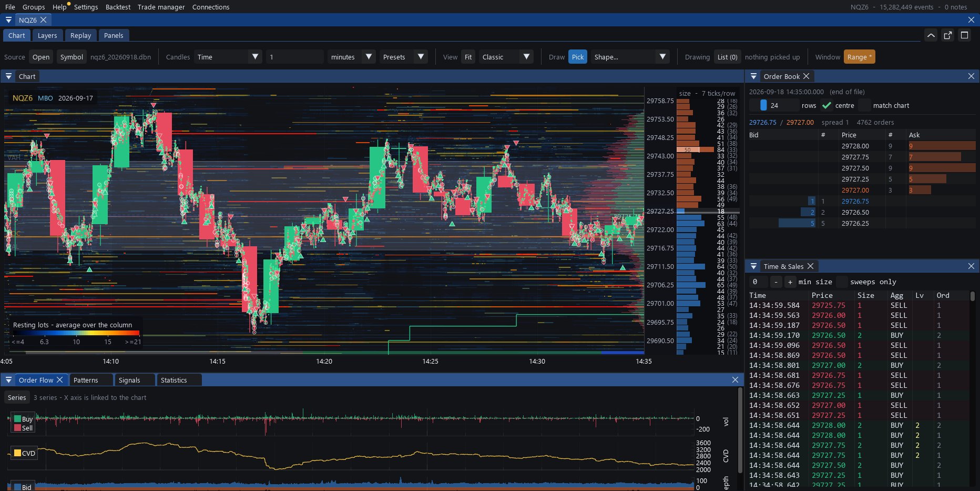Select the 29726.75 bid price row

pyautogui.click(x=862, y=201)
